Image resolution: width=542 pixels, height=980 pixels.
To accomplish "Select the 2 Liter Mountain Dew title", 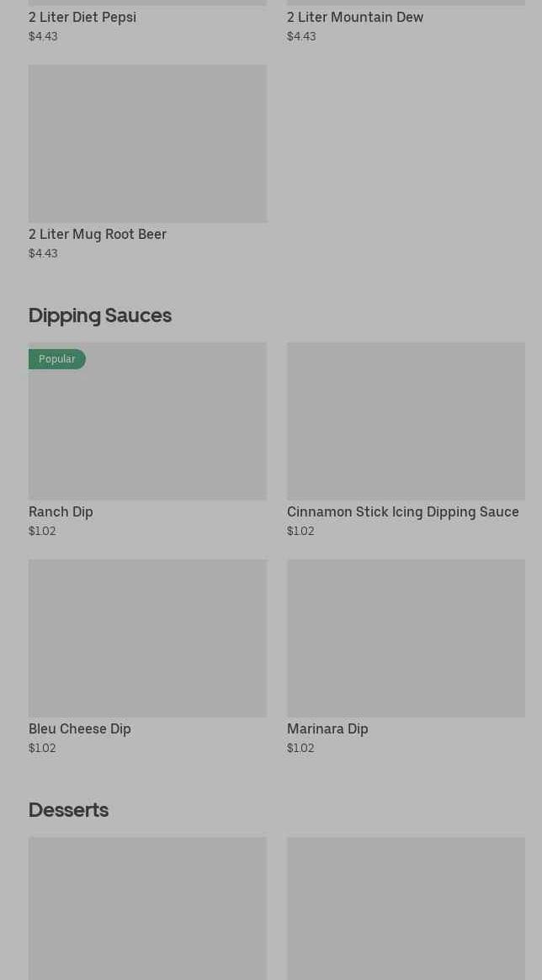I will [x=355, y=17].
